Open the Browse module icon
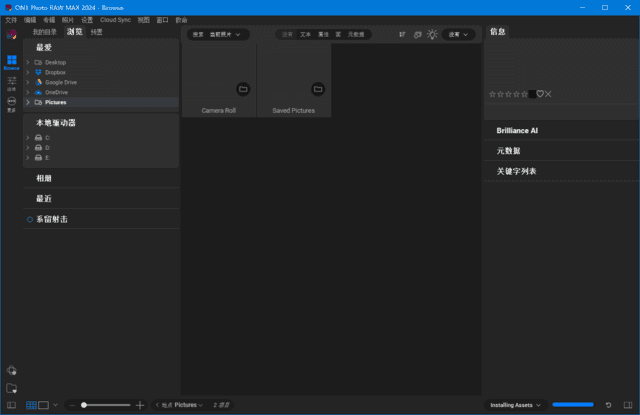640x415 pixels. (x=11, y=61)
